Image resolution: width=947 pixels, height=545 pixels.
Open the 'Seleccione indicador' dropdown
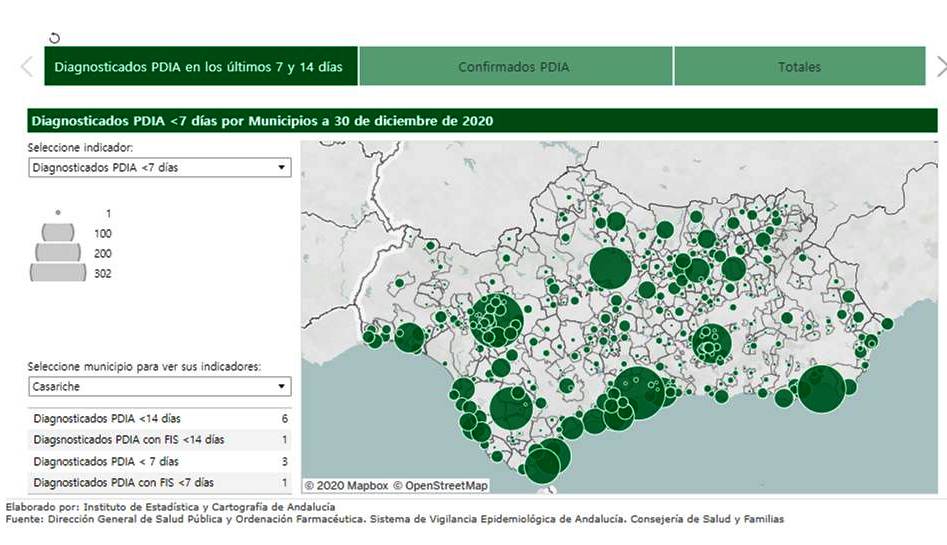point(160,168)
